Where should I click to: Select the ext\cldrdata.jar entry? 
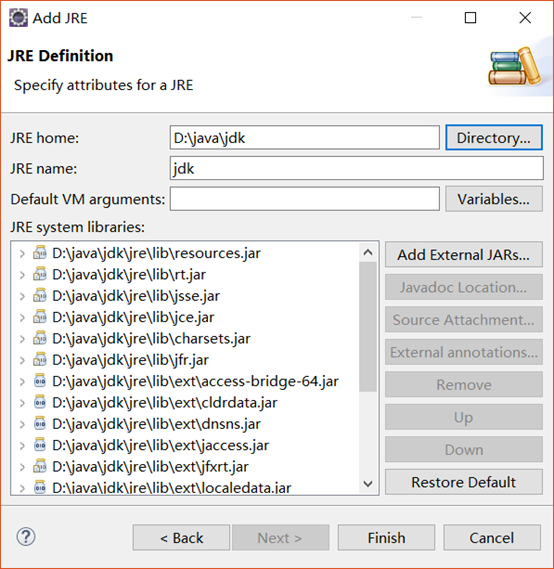pos(165,403)
